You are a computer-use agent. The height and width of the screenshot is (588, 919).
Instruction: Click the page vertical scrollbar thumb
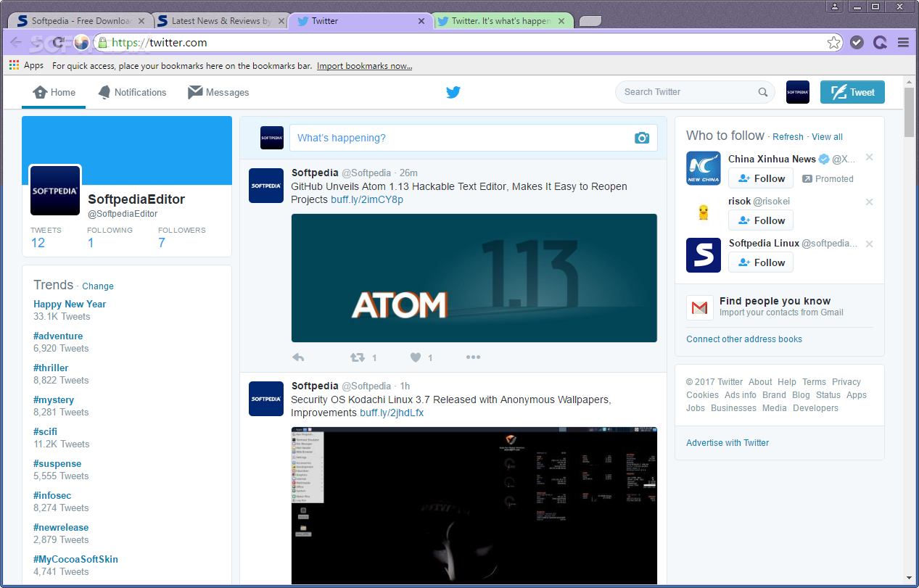click(910, 111)
